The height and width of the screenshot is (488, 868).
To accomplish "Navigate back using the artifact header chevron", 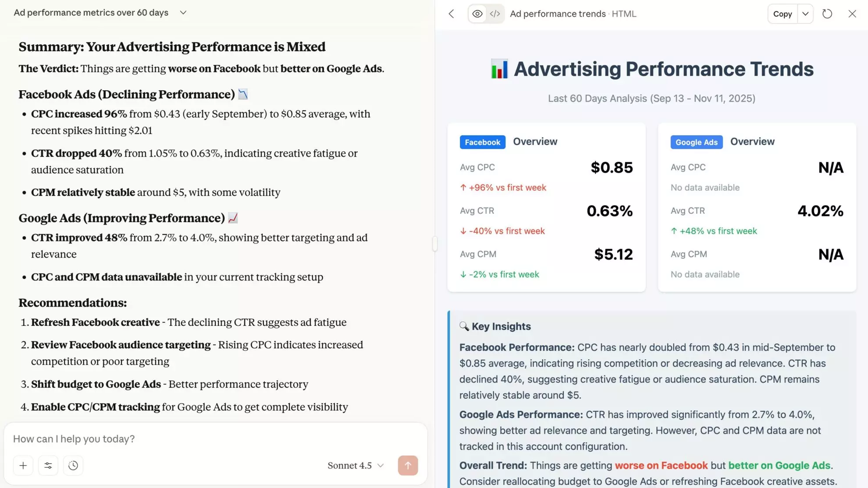I will coord(451,14).
